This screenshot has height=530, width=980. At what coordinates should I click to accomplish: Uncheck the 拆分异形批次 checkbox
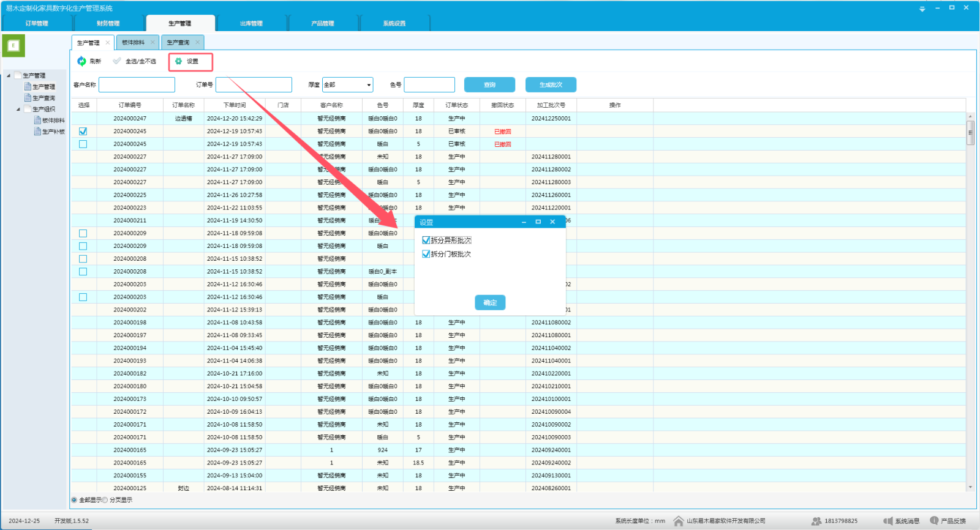[426, 241]
